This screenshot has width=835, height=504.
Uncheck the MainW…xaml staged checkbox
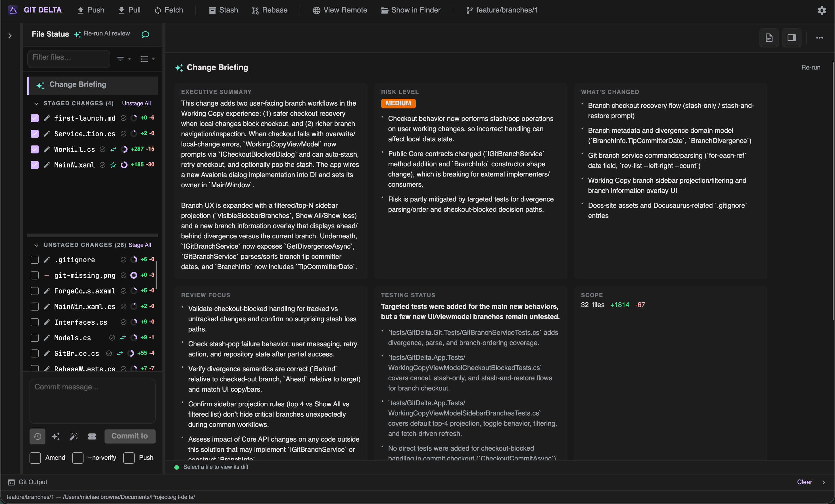(35, 165)
